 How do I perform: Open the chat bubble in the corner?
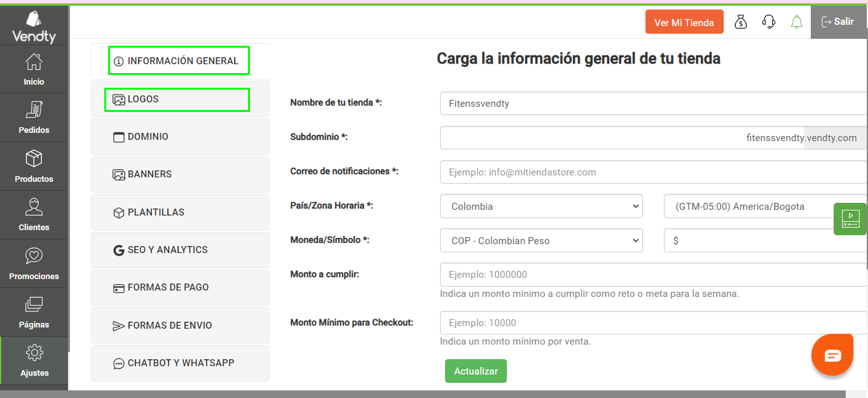pyautogui.click(x=832, y=354)
